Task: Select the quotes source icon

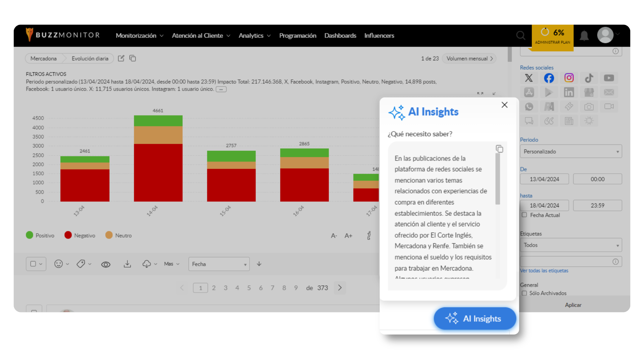Action: 549,121
